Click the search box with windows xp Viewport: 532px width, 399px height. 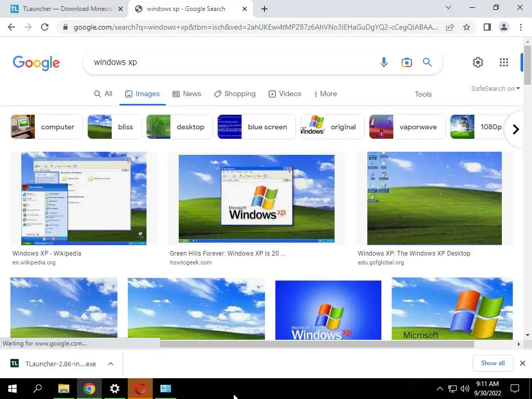pyautogui.click(x=231, y=62)
